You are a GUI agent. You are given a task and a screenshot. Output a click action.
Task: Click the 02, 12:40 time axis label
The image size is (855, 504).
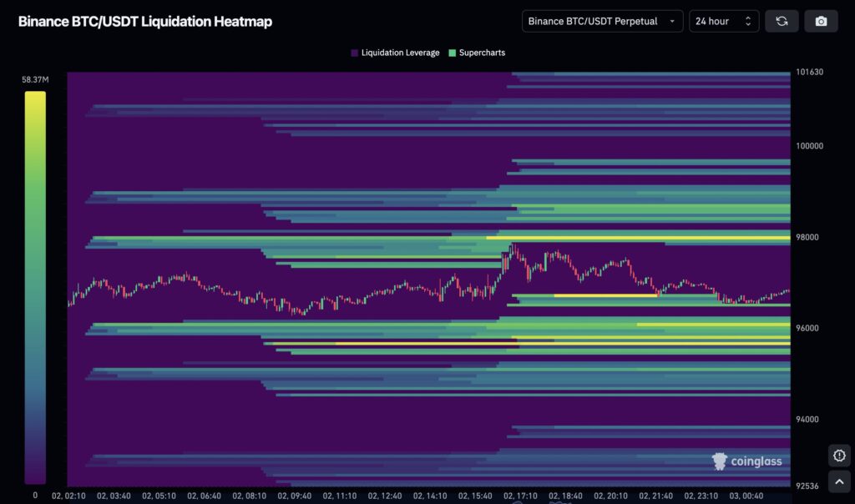pos(385,496)
